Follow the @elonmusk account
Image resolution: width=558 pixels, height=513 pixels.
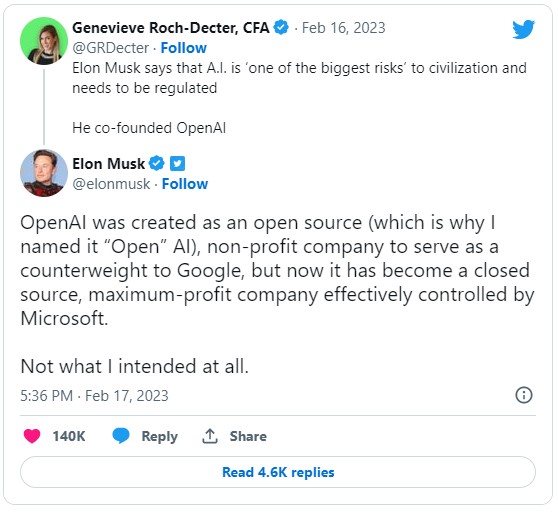[x=185, y=184]
